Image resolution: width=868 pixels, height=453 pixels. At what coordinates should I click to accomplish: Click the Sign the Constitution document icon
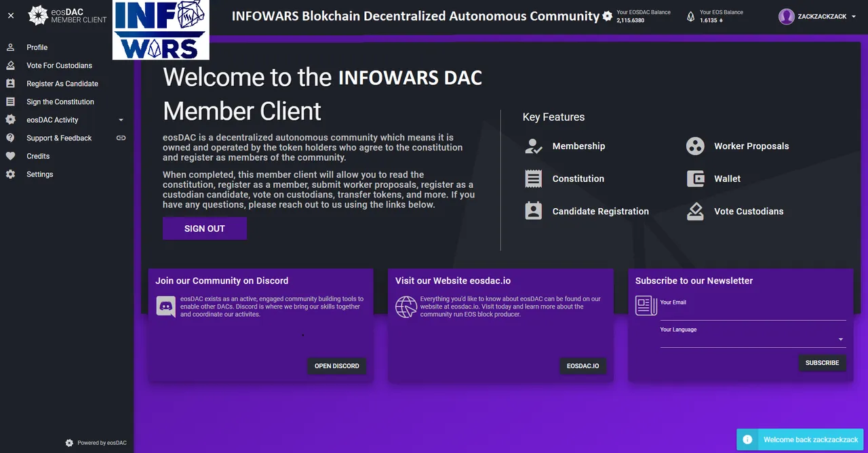pos(10,102)
